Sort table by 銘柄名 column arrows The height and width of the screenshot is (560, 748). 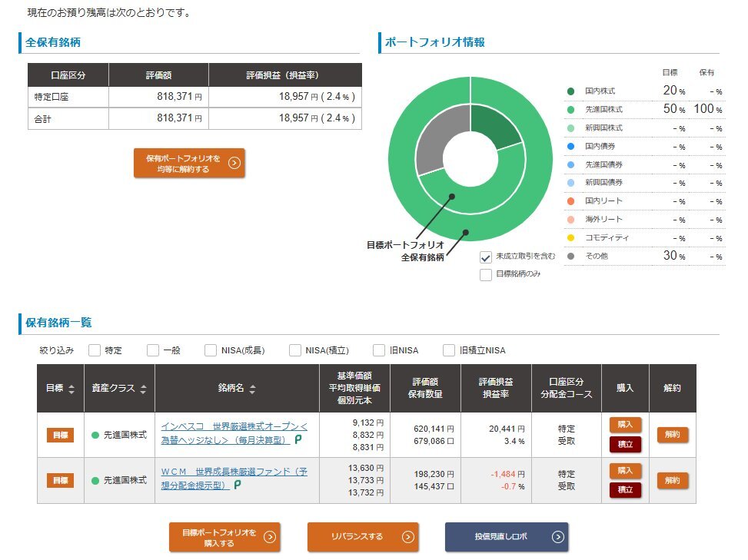[253, 389]
